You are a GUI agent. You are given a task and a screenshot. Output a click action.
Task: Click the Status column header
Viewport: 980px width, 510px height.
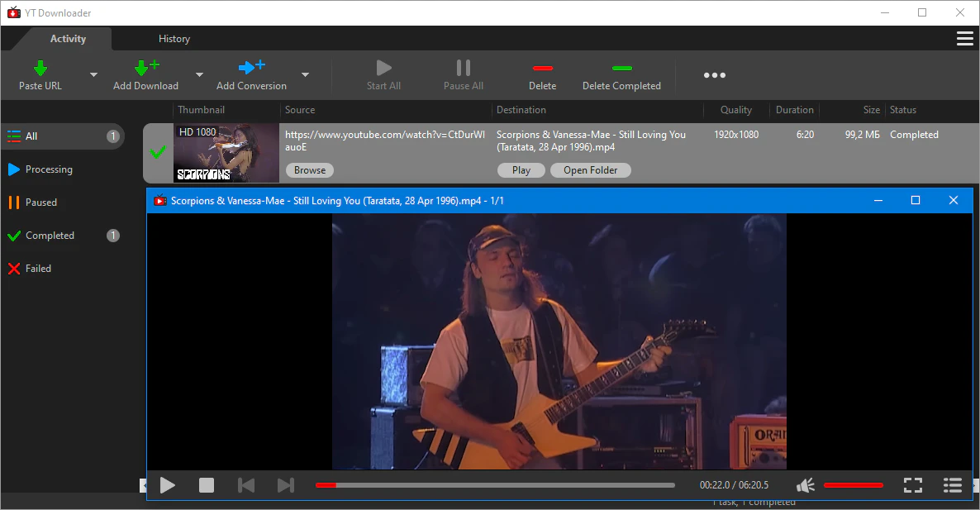click(902, 110)
